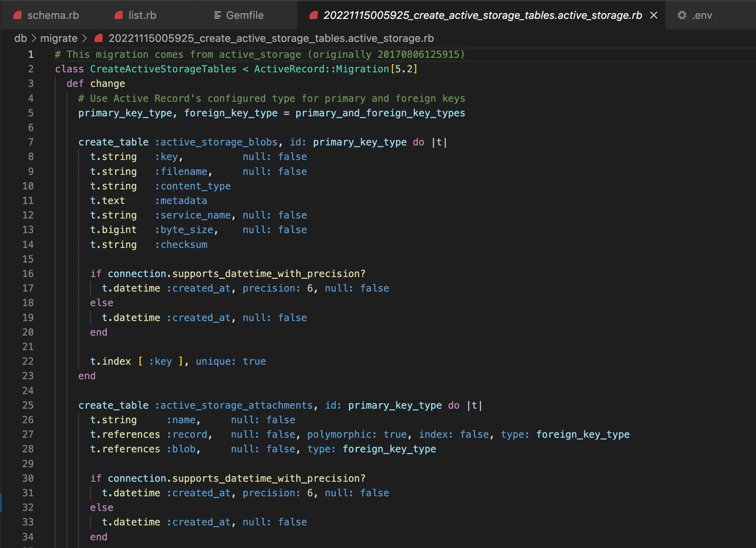
Task: Click 't.index' on line 22
Action: [x=111, y=361]
